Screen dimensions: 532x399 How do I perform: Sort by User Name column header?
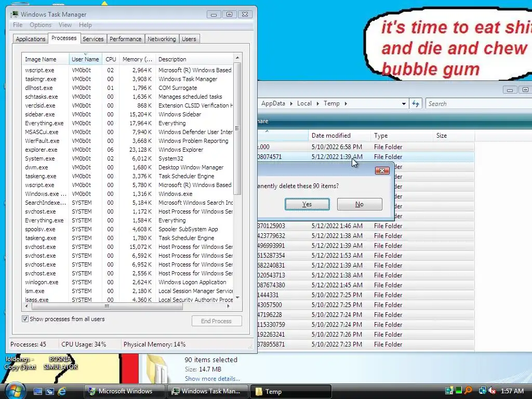(86, 59)
